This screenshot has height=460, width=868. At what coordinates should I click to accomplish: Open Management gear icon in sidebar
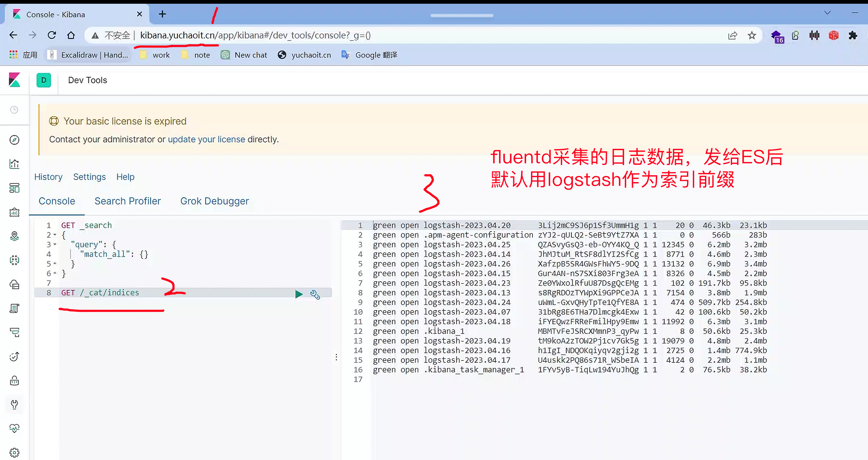coord(14,452)
